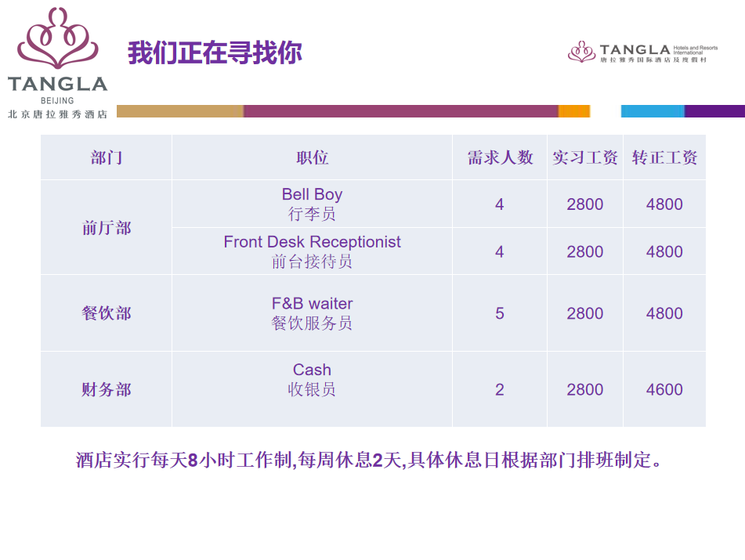Image resolution: width=745 pixels, height=560 pixels.
Task: Click the 职位 column header
Action: pos(312,157)
